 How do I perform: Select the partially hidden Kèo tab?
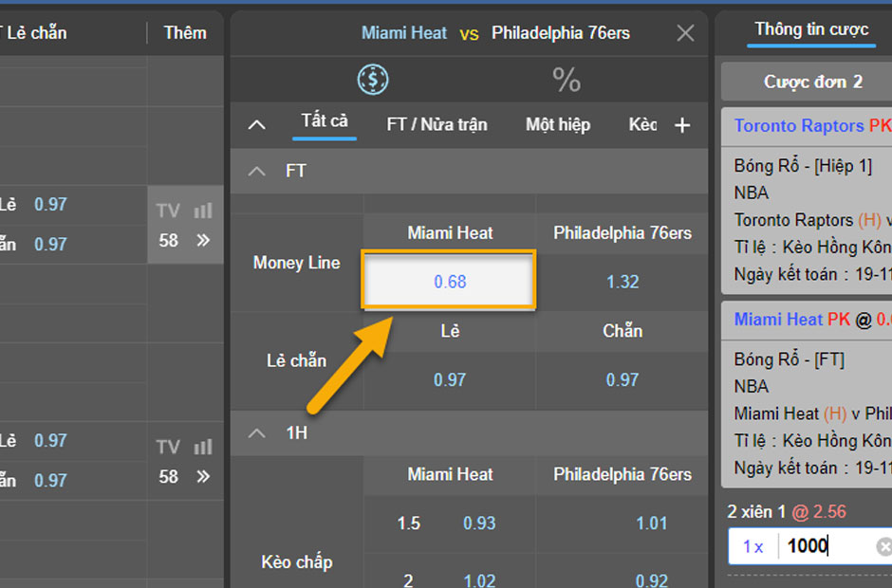(x=642, y=124)
